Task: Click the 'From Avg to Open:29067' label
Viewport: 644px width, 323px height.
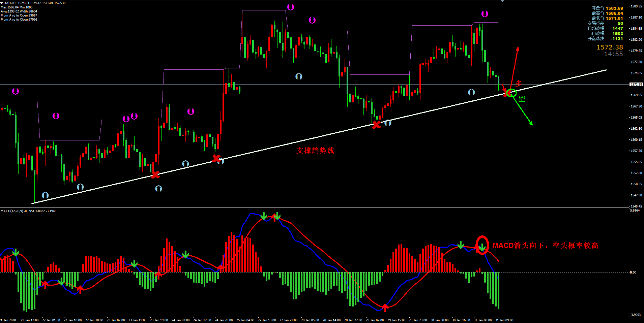Action: tap(19, 15)
